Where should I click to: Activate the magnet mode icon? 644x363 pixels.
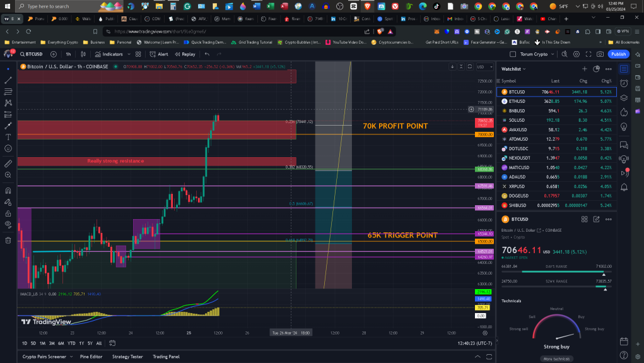click(8, 191)
